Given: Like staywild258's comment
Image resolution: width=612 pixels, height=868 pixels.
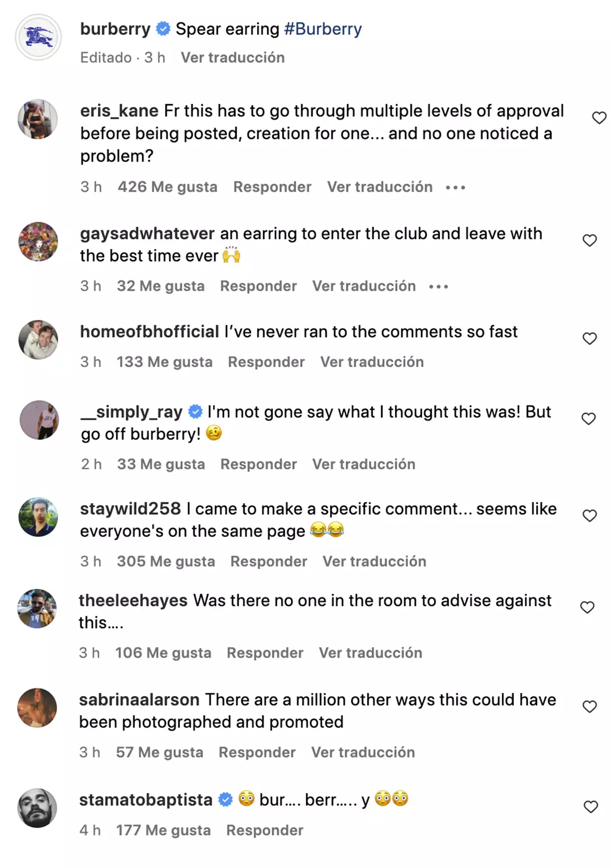Looking at the screenshot, I should pos(590,516).
